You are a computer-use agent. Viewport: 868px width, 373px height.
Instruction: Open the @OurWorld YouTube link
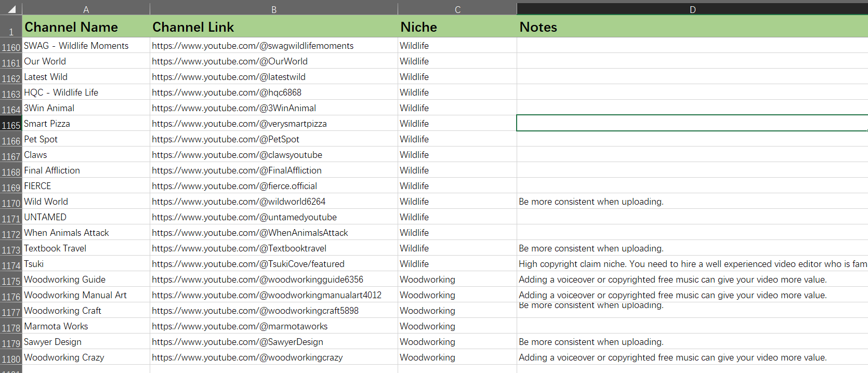pos(230,61)
